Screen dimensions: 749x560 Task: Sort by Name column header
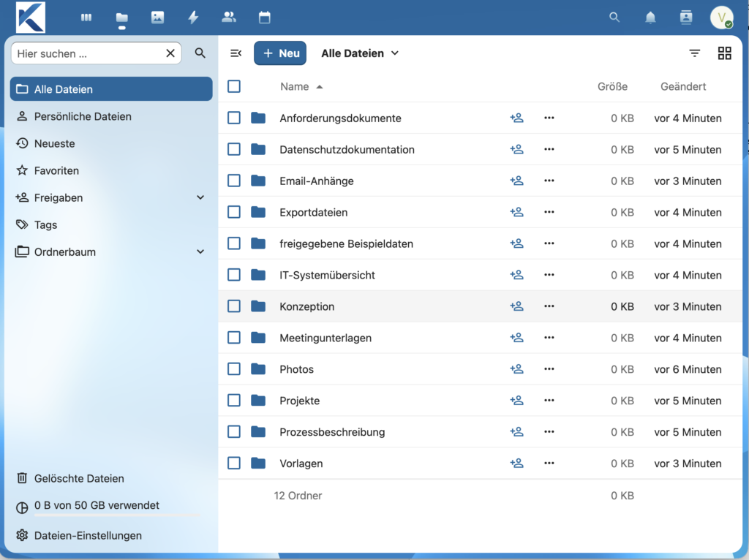click(x=301, y=86)
